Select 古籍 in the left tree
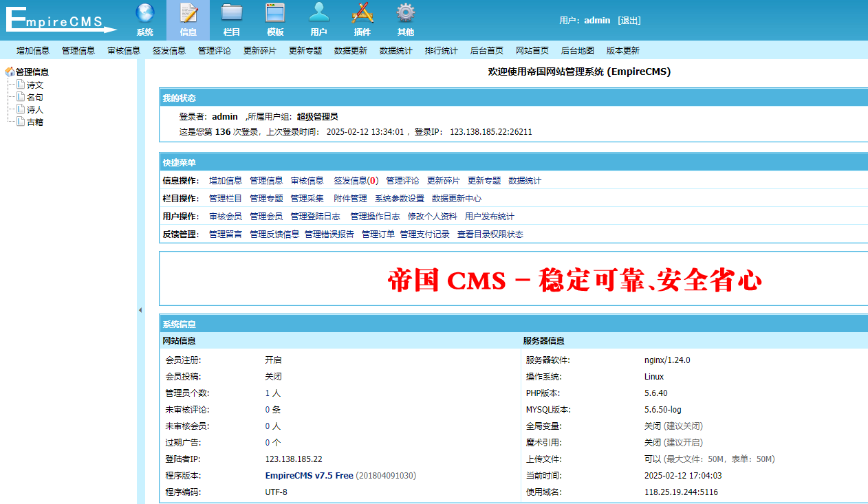 [x=35, y=122]
